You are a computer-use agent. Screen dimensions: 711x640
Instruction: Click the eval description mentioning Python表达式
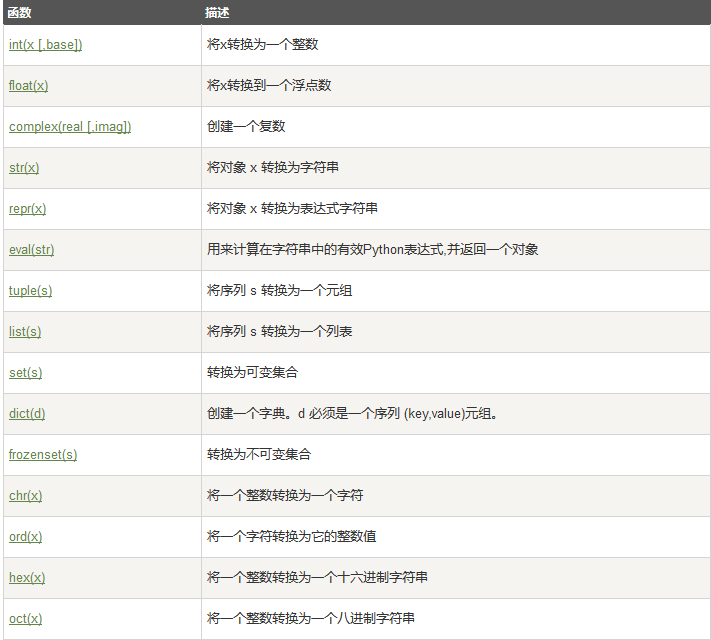point(372,249)
